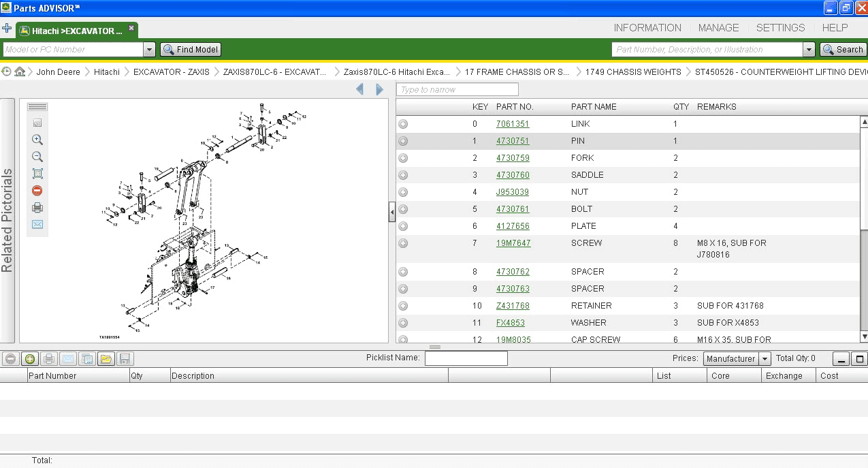Click the PART NAME column header
The width and height of the screenshot is (868, 468).
(594, 107)
